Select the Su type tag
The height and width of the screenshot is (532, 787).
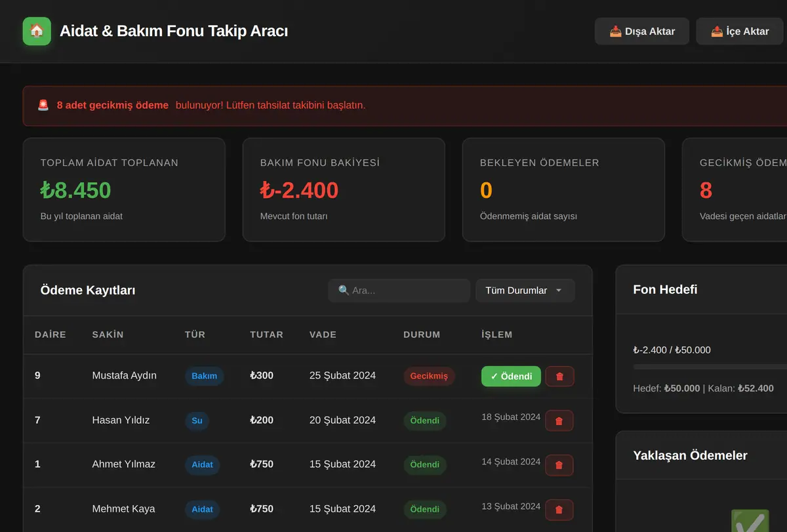[x=197, y=420]
